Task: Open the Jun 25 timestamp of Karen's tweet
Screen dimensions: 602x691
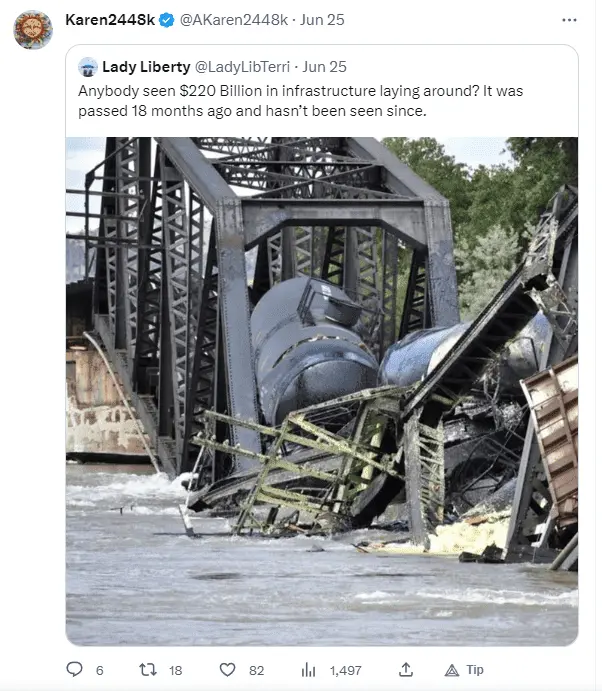Action: click(322, 20)
